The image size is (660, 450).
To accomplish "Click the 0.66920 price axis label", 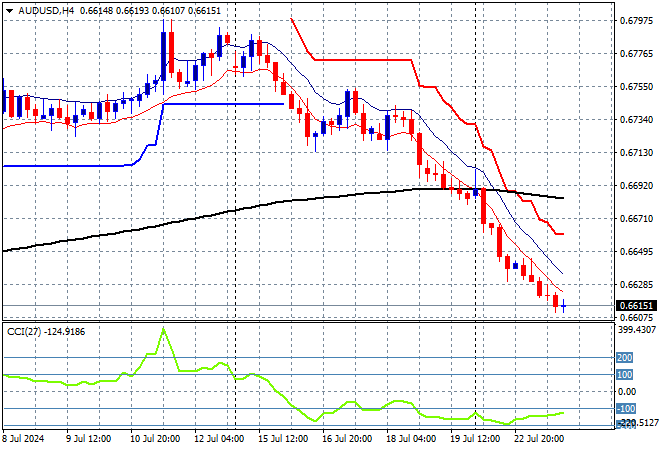I will pyautogui.click(x=636, y=186).
